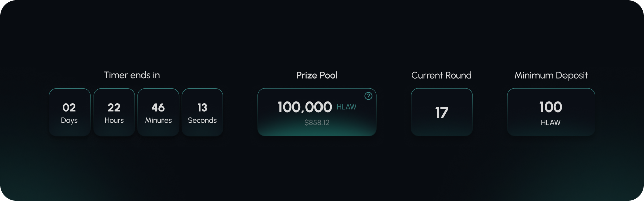Select the 100,000 prize amount

(x=304, y=107)
